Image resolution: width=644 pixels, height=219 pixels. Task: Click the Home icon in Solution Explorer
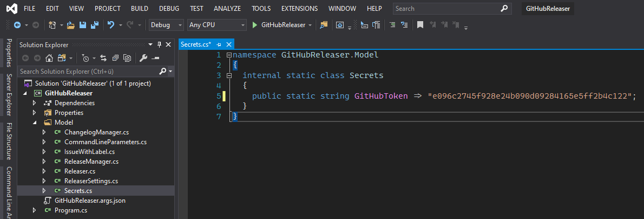(x=49, y=58)
